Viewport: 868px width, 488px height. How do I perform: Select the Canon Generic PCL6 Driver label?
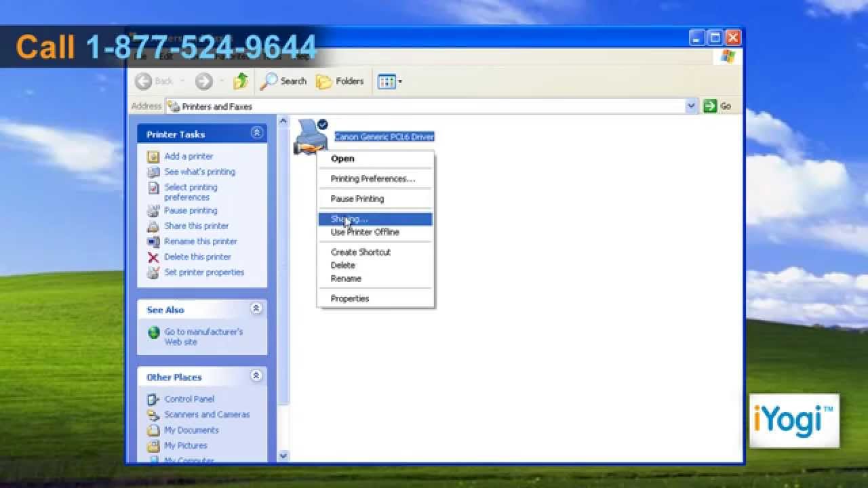[x=384, y=137]
